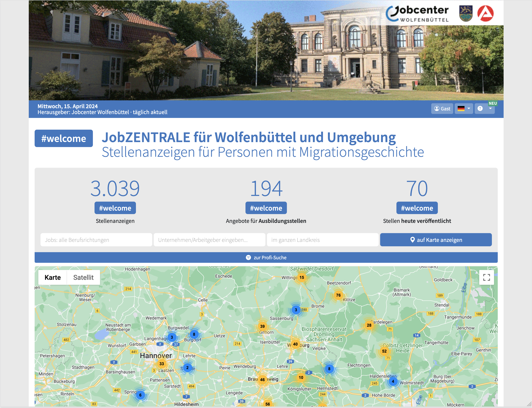532x408 pixels.
Task: Open the 'im ganzen Landkreis' region selector
Action: click(322, 240)
